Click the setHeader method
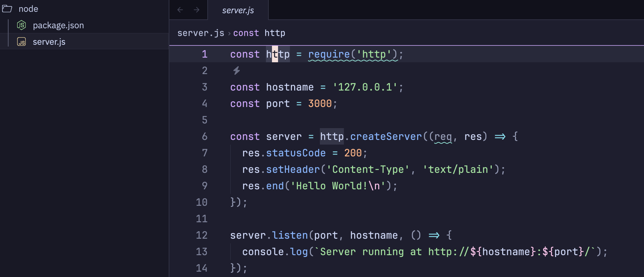644x277 pixels. coord(293,169)
